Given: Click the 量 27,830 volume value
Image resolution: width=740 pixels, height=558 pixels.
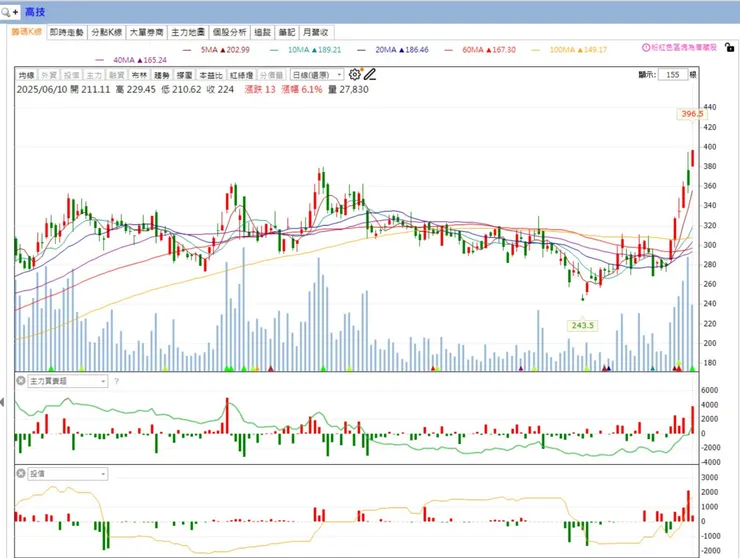Looking at the screenshot, I should coord(348,90).
